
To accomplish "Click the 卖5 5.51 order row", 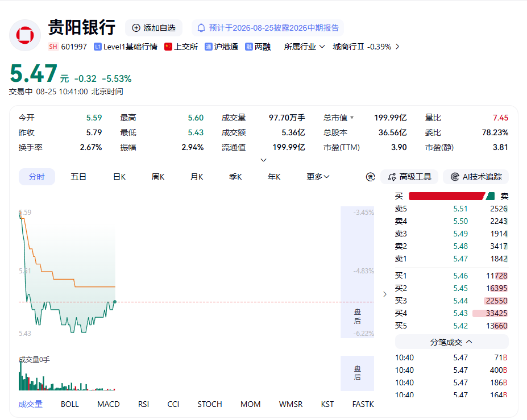I will pos(451,209).
